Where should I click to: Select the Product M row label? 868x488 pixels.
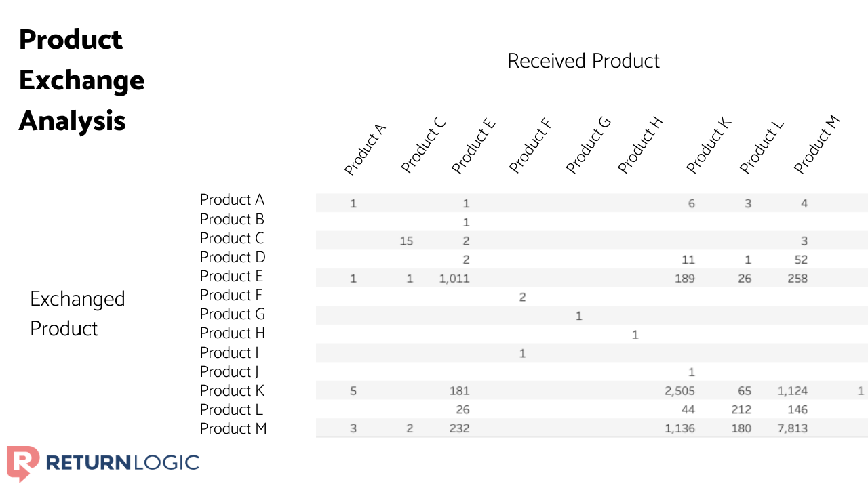pos(233,429)
